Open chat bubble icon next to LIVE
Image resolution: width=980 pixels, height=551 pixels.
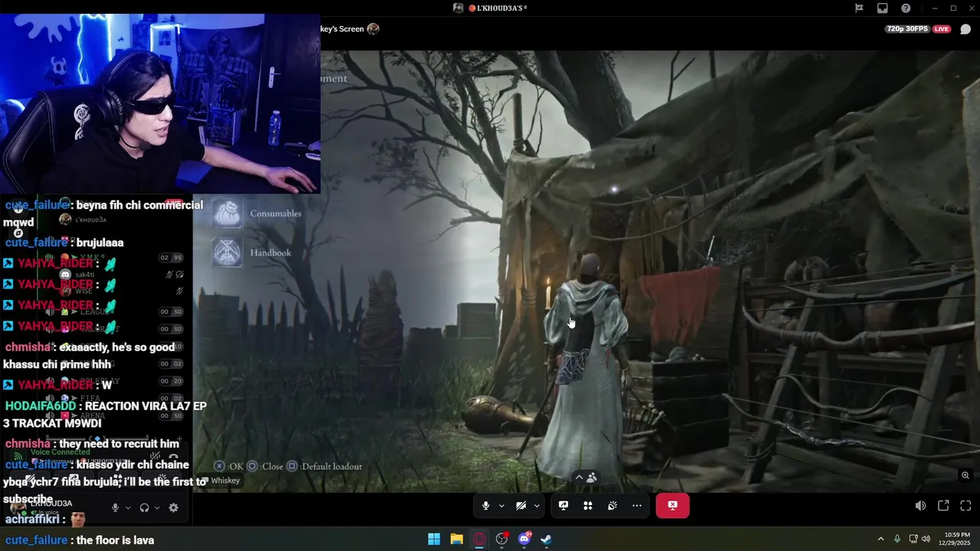[965, 29]
